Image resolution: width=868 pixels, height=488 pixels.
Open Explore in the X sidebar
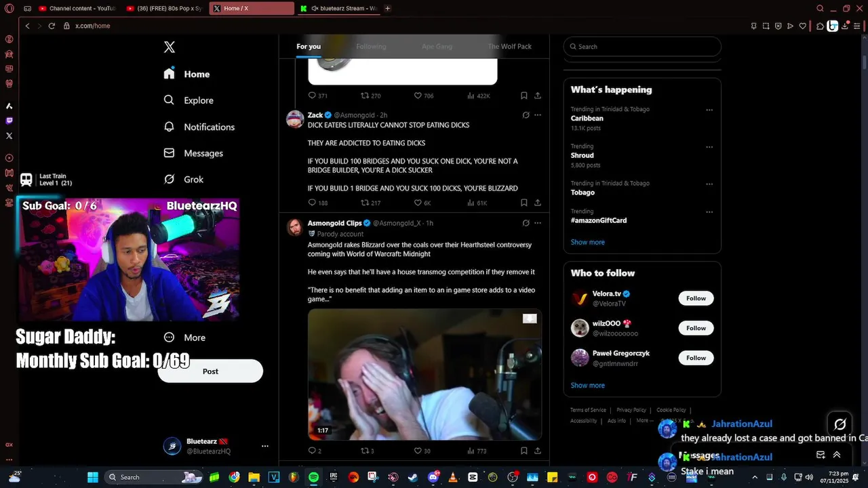pyautogui.click(x=189, y=100)
